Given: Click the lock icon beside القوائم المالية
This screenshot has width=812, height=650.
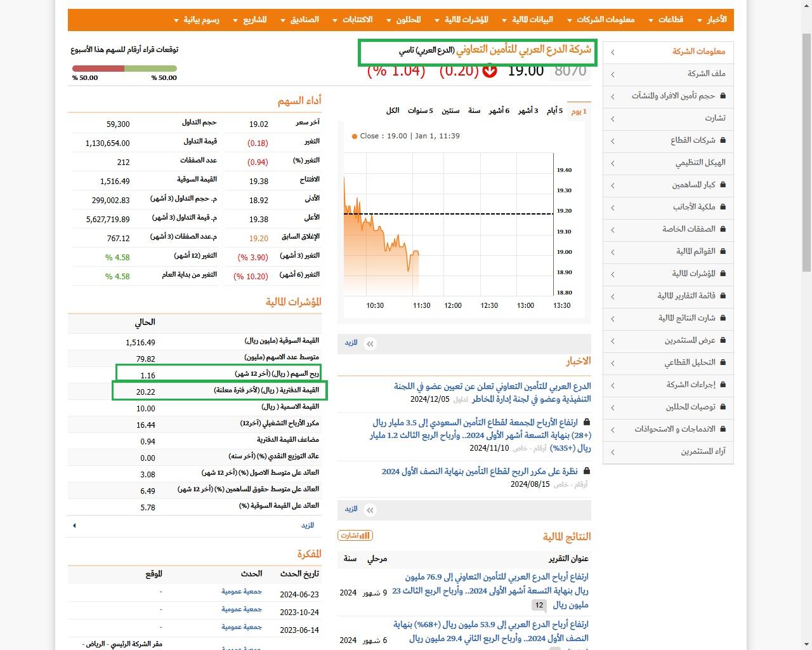Looking at the screenshot, I should [x=723, y=251].
